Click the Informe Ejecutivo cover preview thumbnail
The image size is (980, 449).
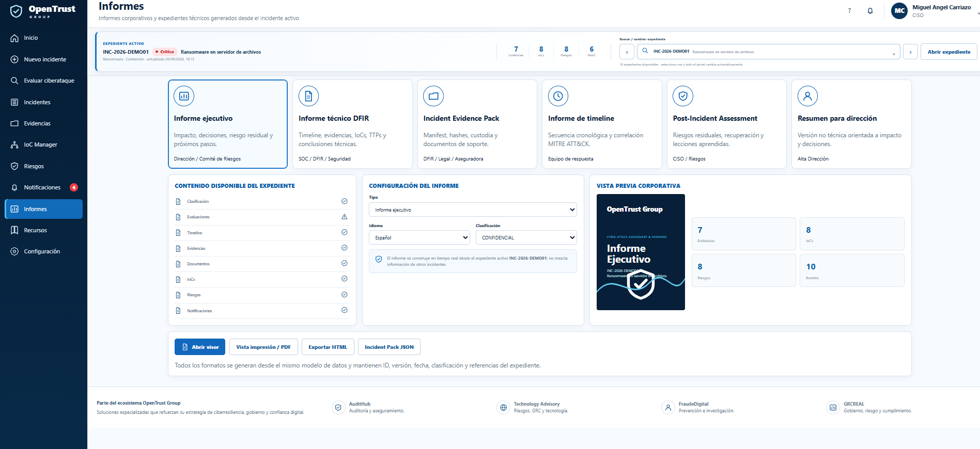coord(641,252)
